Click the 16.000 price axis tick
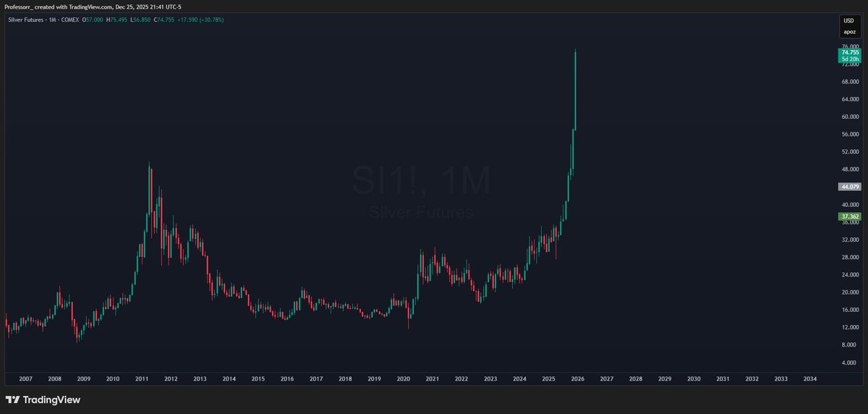The image size is (868, 414). [849, 310]
